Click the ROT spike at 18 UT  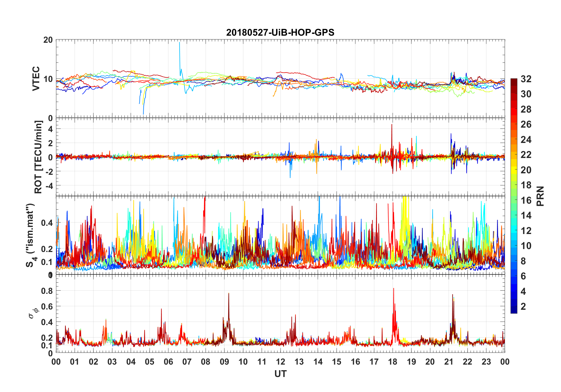tap(392, 125)
